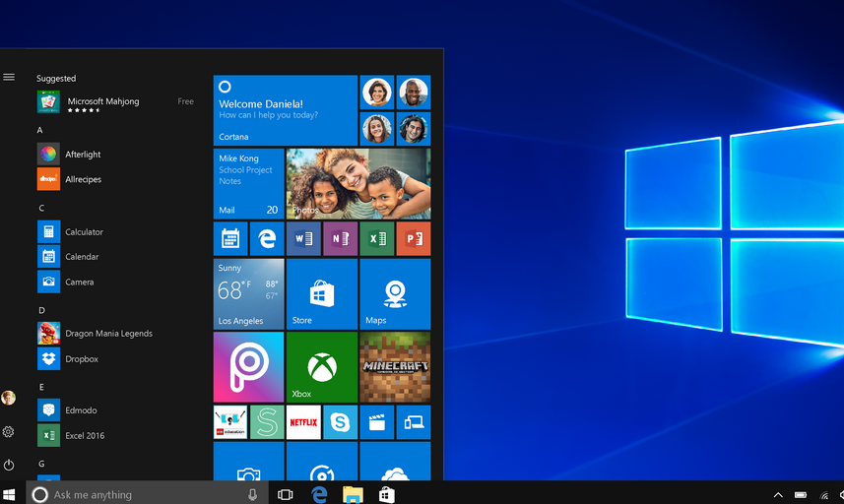Launch the Excel tile
844x504 pixels.
377,238
